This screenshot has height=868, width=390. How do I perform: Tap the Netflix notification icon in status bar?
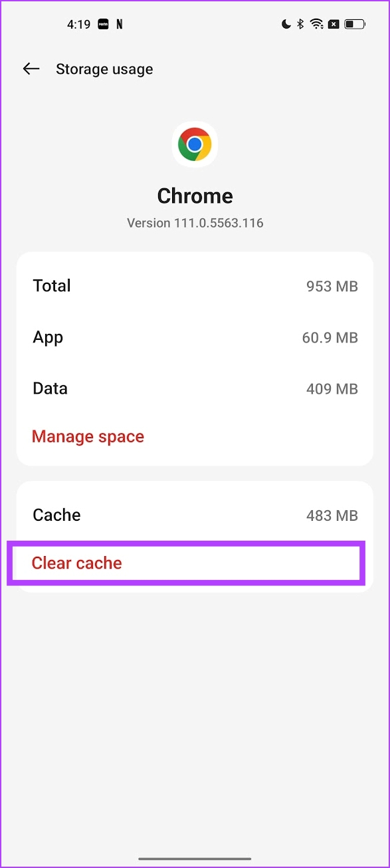coord(120,25)
